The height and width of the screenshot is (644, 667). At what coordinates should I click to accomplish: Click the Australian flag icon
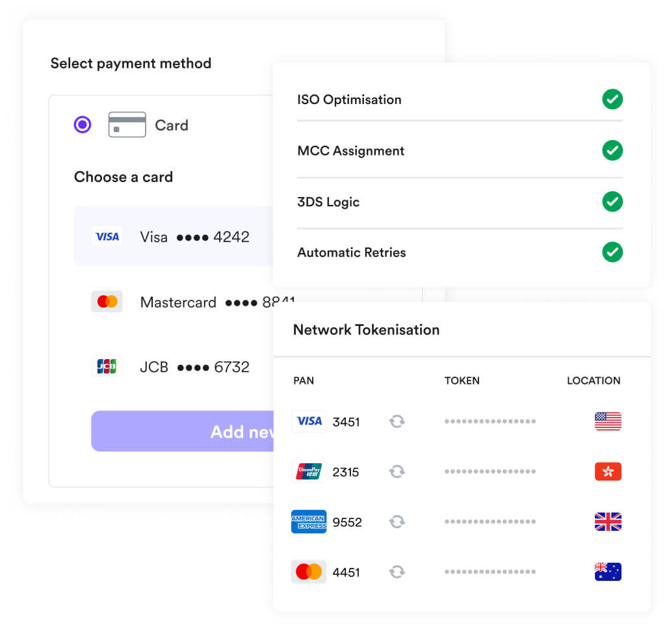tap(607, 572)
